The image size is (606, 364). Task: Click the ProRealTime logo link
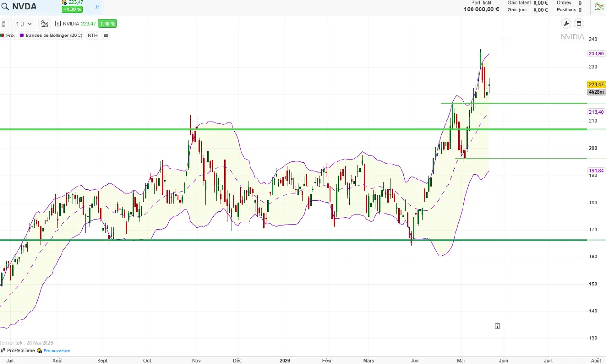click(18, 351)
